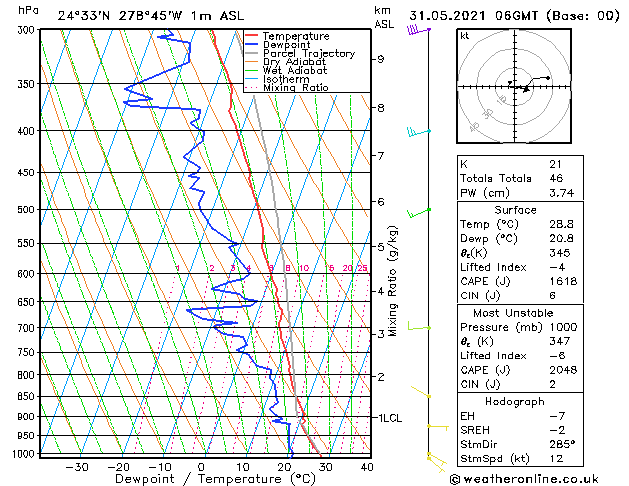Click the purple wind barb at 300 hPa
The height and width of the screenshot is (486, 629).
point(418,30)
